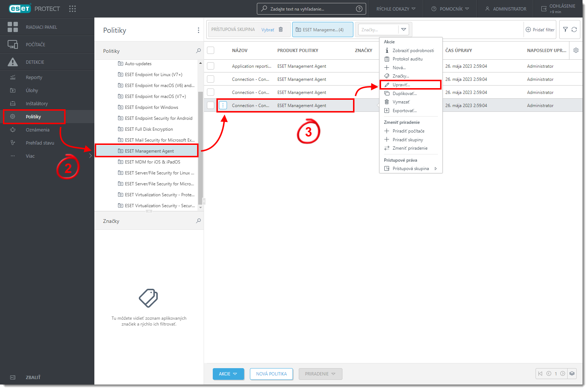Viewport: 588px width, 390px height.
Task: Expand the Značky filter dropdown
Action: pyautogui.click(x=403, y=29)
